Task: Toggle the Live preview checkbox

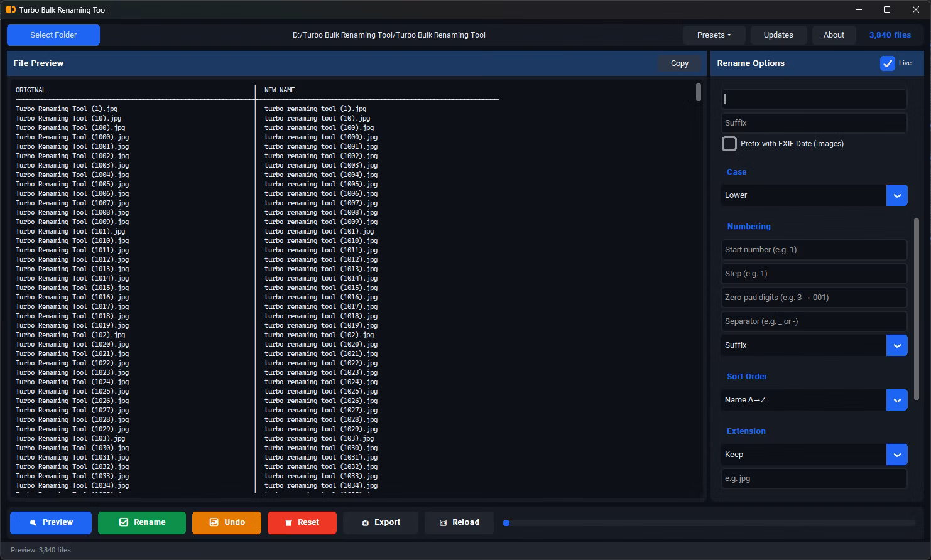Action: click(x=887, y=63)
